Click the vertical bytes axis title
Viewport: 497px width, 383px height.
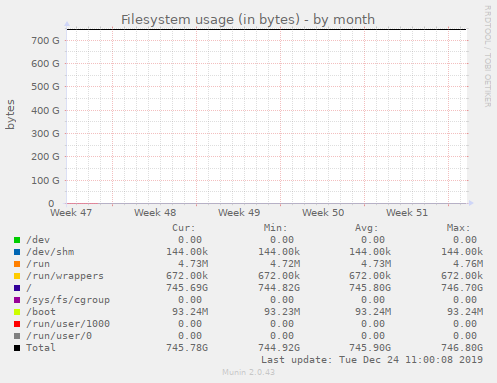(x=10, y=114)
